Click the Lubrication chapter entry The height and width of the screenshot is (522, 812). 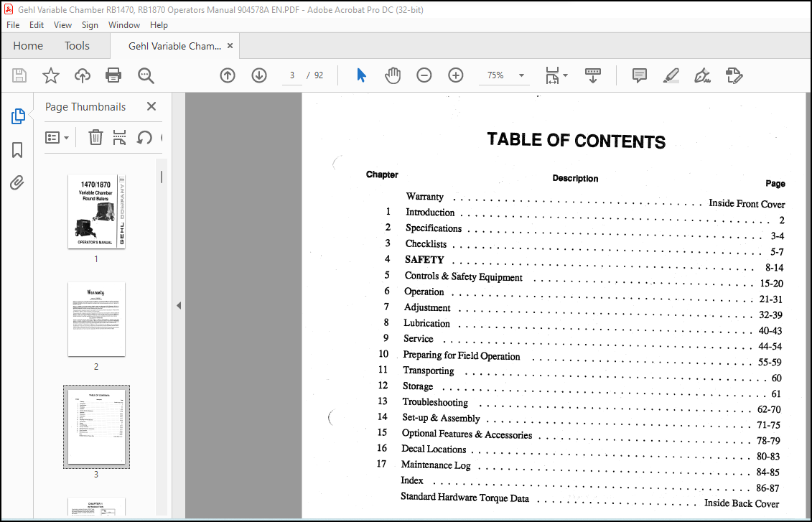pyautogui.click(x=426, y=323)
